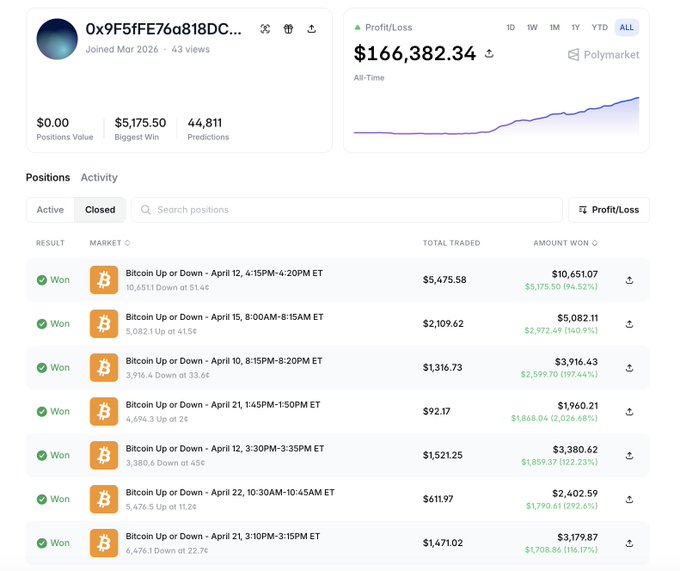
Task: Click Bitcoin icon for April 21, 3:10PM market
Action: point(104,542)
